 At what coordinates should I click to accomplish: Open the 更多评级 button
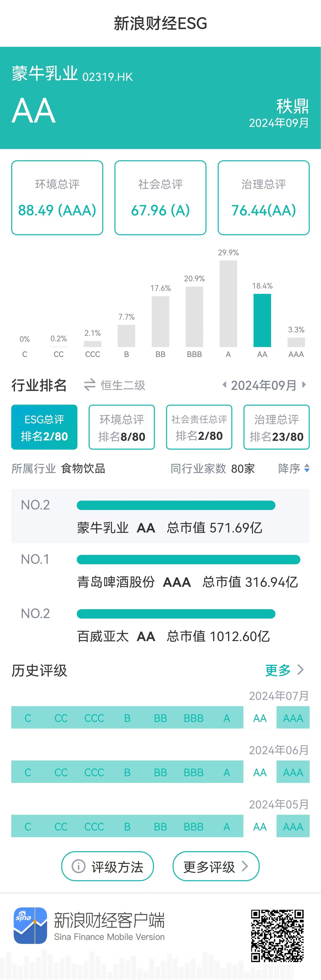(x=216, y=866)
